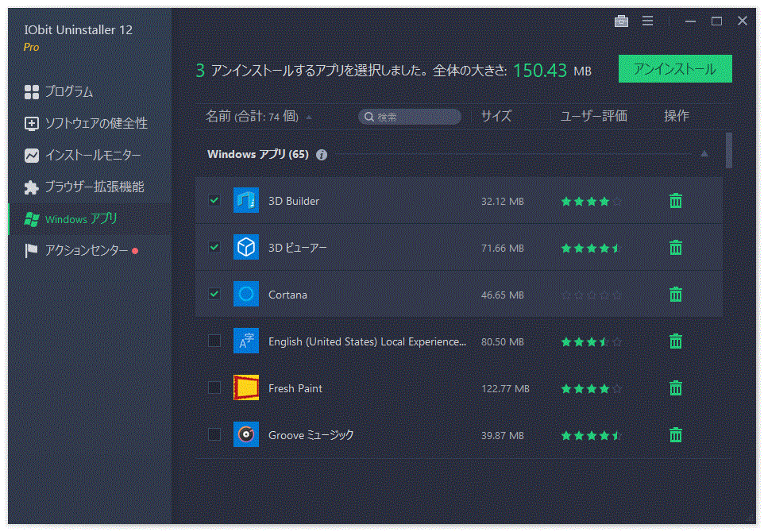Toggle sort arrow next to 名前 column
Screen dimensions: 764x532
click(x=309, y=117)
